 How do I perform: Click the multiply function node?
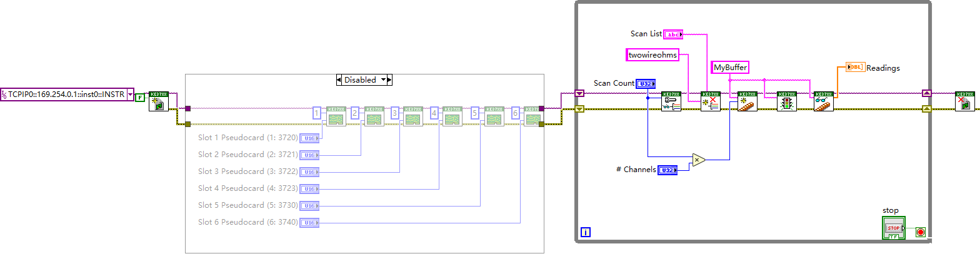click(698, 160)
